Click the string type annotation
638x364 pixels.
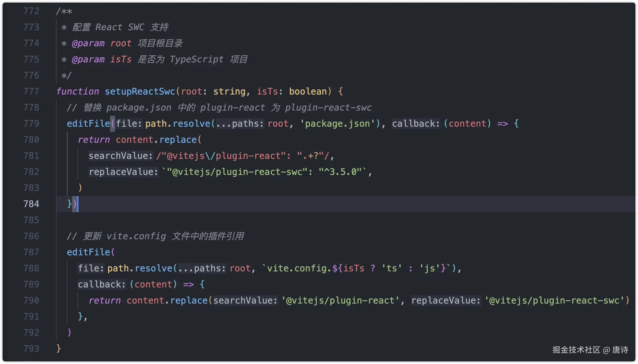pos(229,92)
